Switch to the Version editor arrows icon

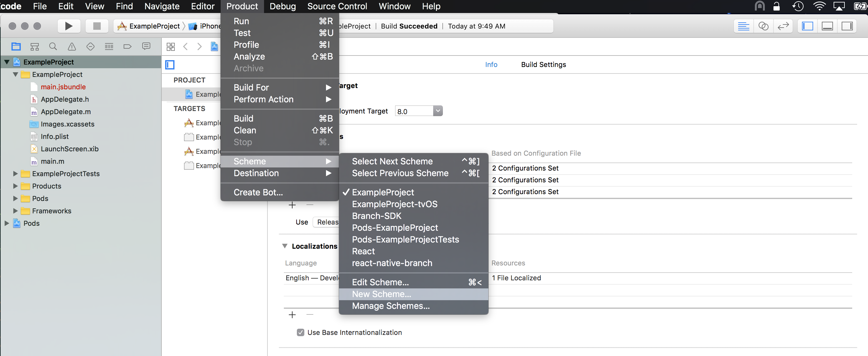point(783,26)
